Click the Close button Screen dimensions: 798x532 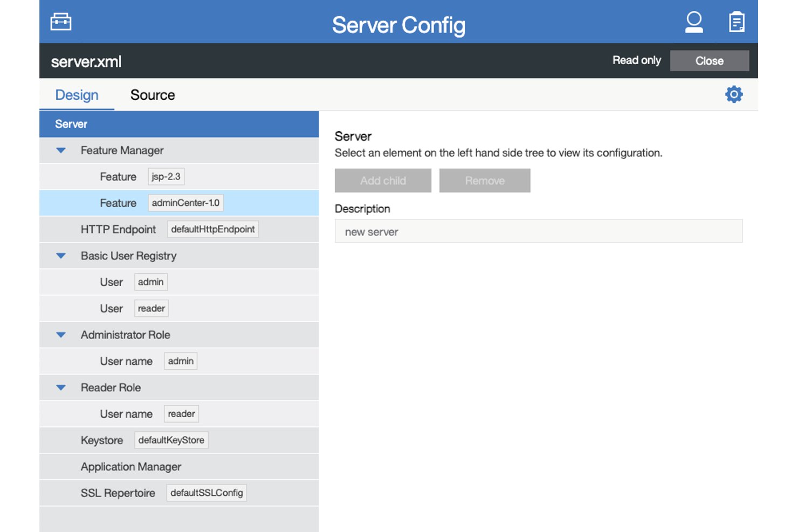tap(710, 61)
